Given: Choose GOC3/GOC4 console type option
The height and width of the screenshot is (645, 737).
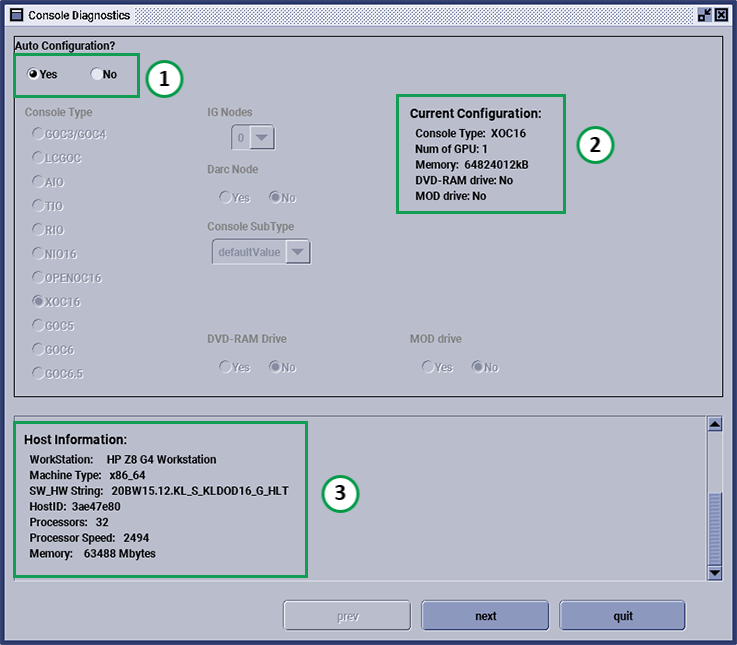Looking at the screenshot, I should tap(38, 133).
